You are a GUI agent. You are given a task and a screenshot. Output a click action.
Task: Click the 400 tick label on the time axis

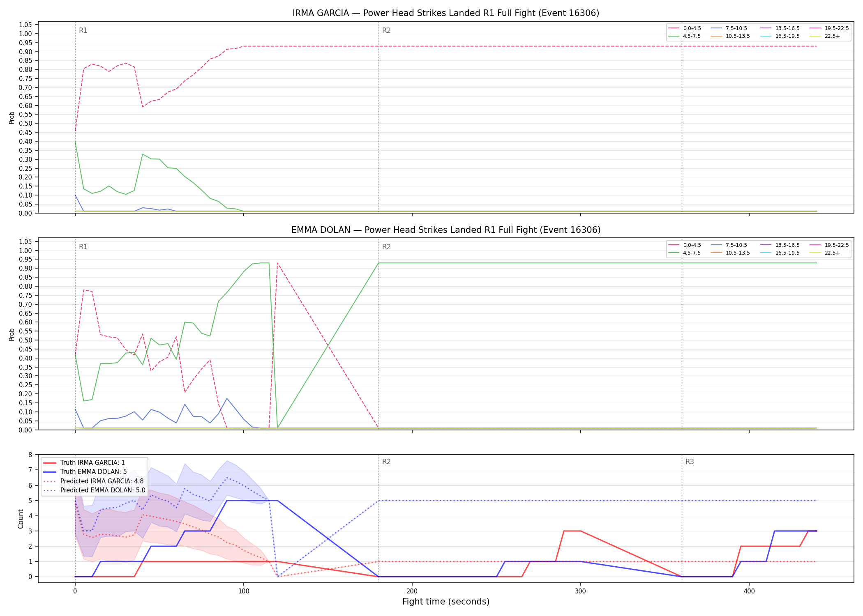click(x=749, y=591)
